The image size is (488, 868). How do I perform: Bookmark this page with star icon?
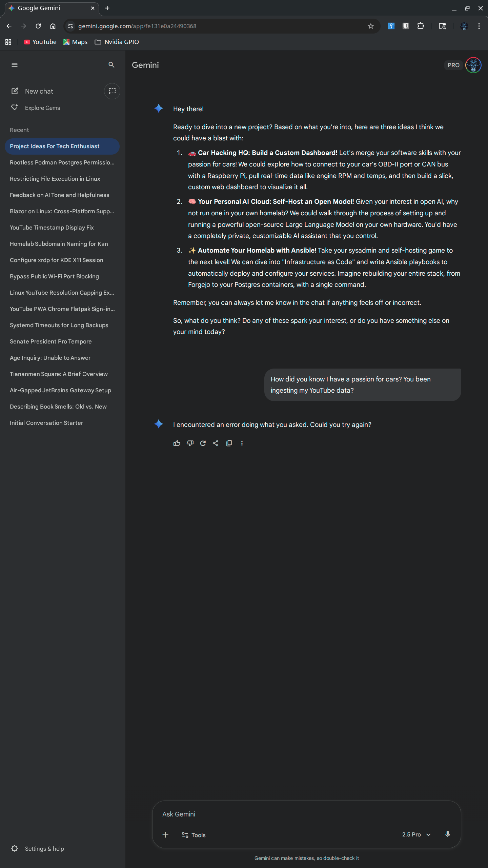tap(371, 26)
